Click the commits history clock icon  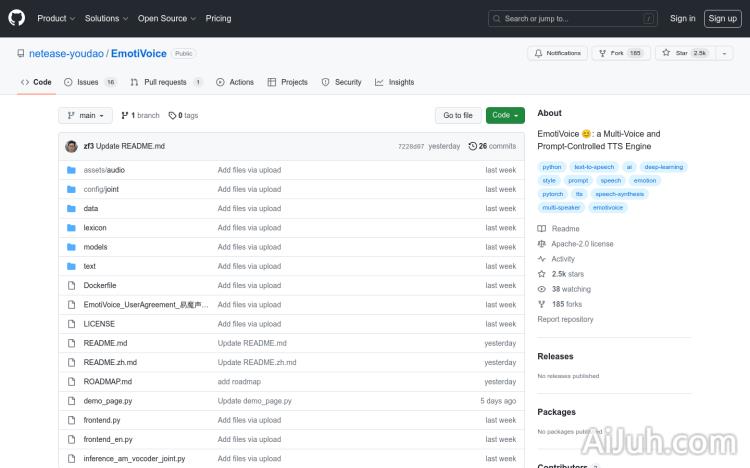[x=473, y=146]
